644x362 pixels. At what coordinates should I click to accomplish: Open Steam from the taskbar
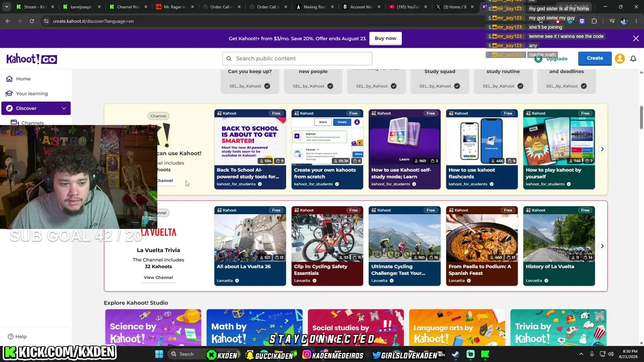point(455,354)
